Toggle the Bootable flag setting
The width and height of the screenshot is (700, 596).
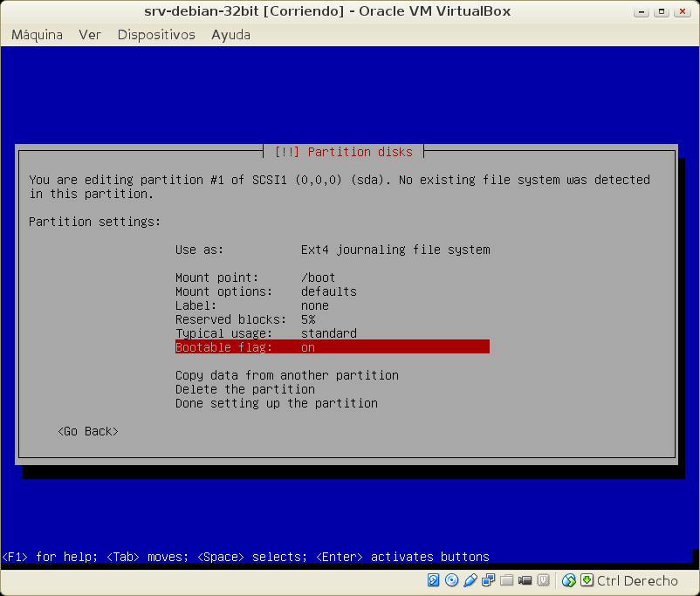(x=332, y=347)
